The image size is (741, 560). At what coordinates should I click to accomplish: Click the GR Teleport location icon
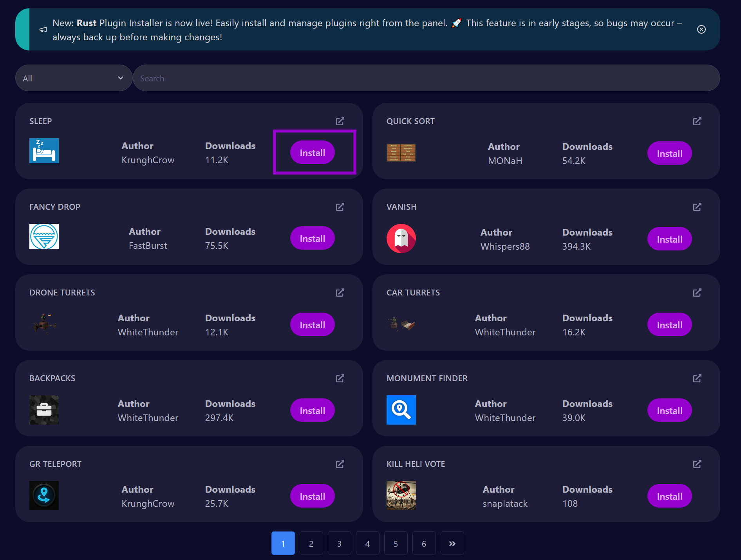[44, 495]
